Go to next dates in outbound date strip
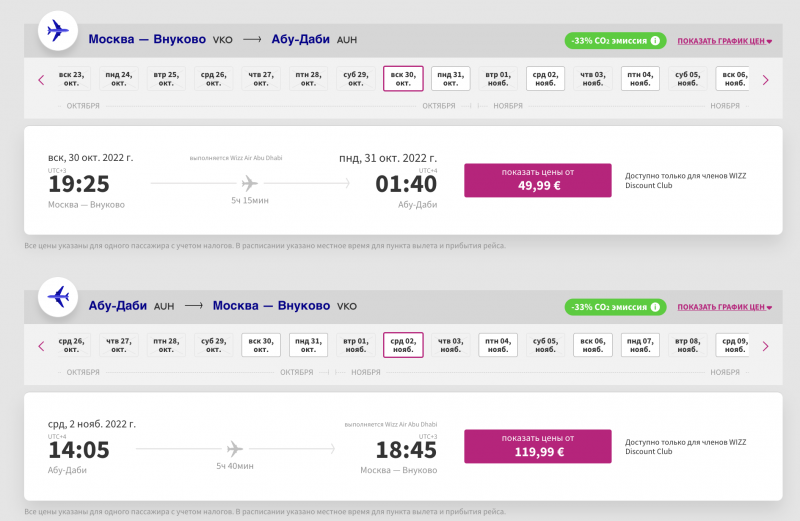 pos(765,80)
